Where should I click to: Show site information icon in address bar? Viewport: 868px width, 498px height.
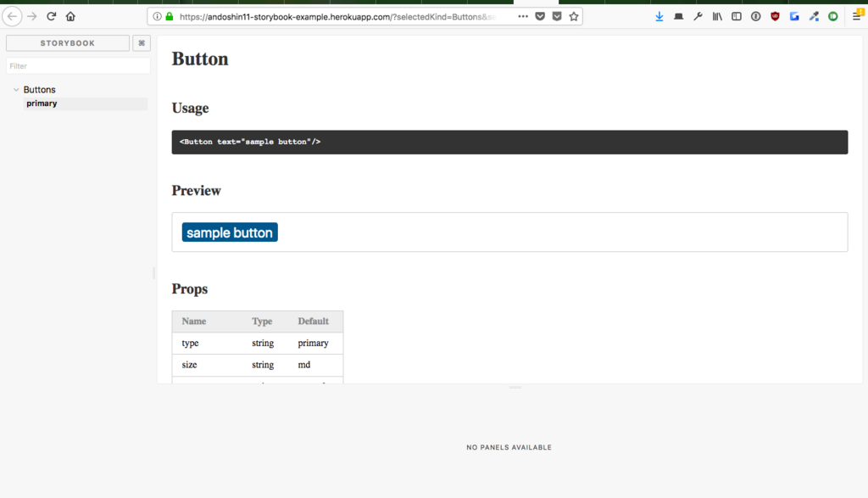click(x=157, y=17)
